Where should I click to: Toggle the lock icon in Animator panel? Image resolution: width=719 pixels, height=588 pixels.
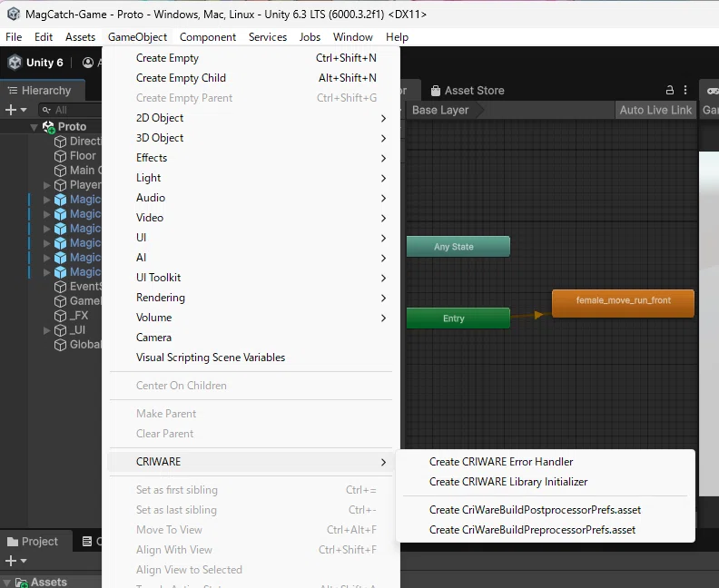(669, 90)
